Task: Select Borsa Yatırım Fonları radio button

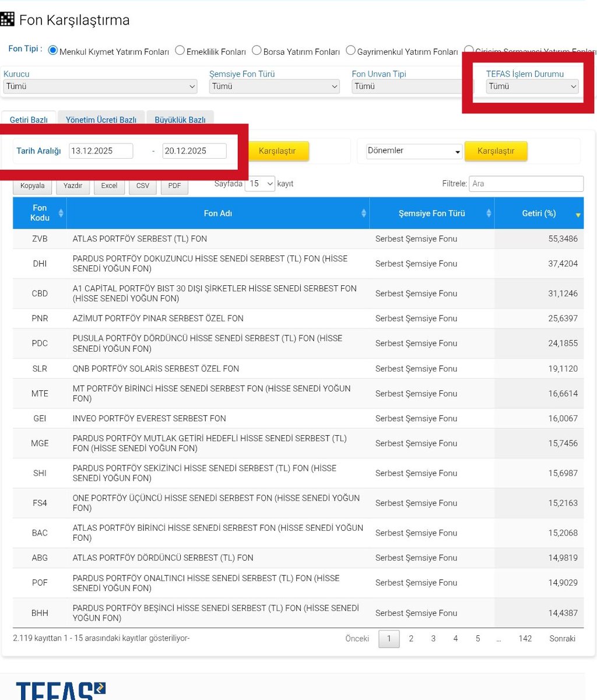Action: click(x=257, y=51)
